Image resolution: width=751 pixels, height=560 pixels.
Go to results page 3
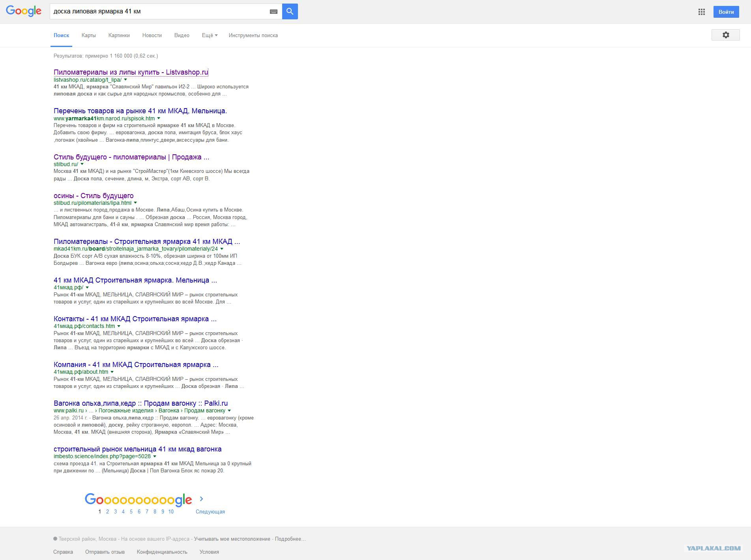point(115,511)
